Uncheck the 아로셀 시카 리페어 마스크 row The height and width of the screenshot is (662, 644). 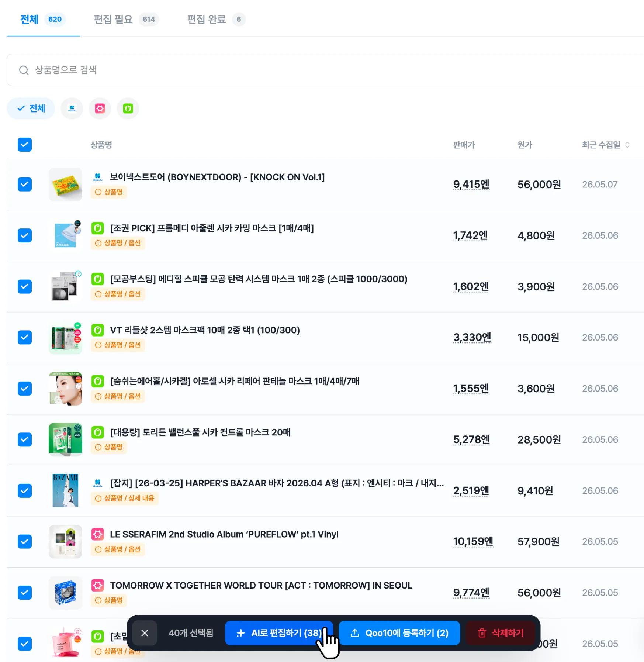pyautogui.click(x=25, y=389)
